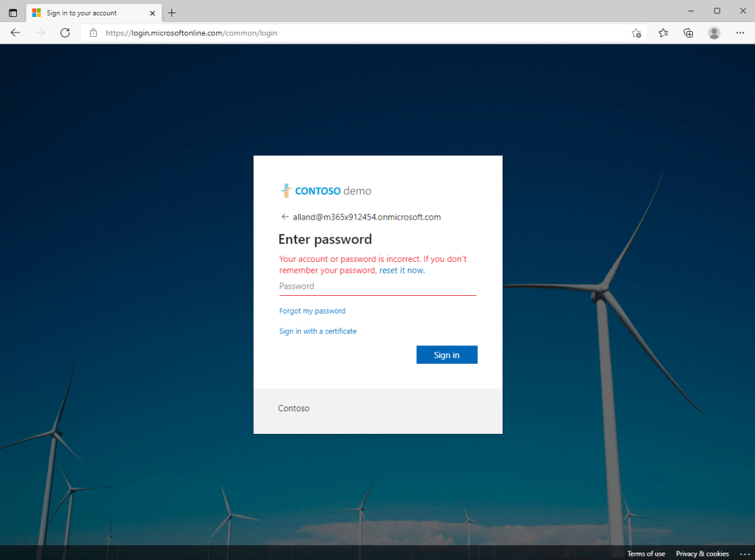The width and height of the screenshot is (755, 560).
Task: Go back using arrow beside email address
Action: pos(285,217)
